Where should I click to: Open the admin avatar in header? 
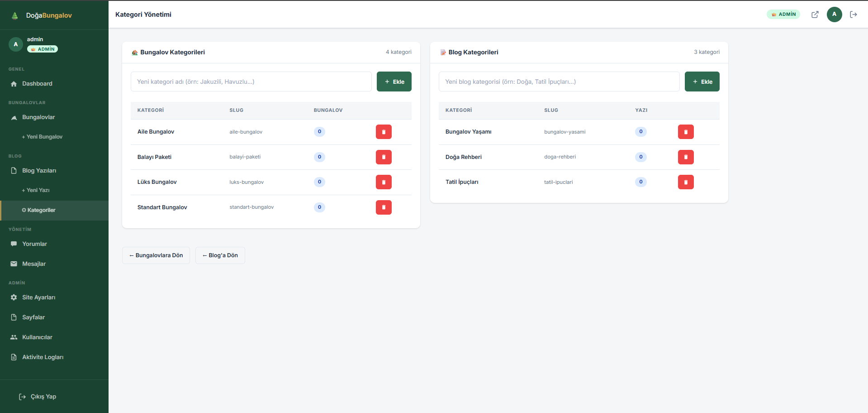(834, 14)
